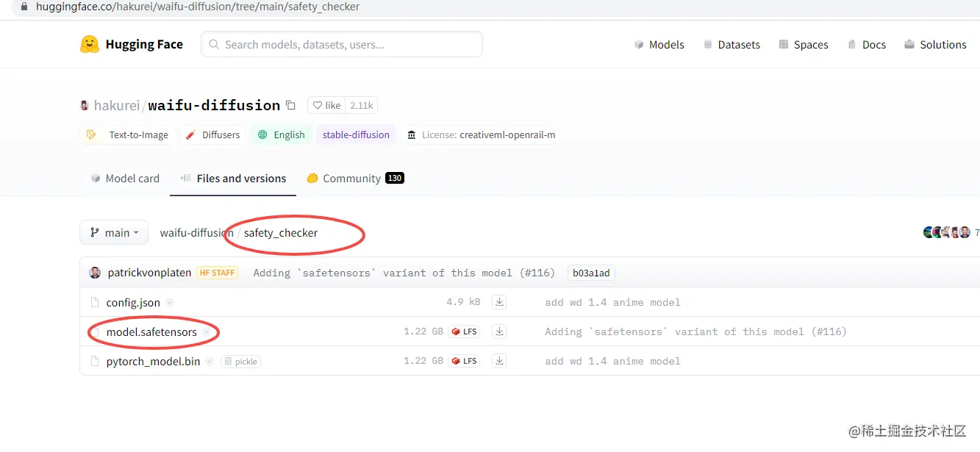Image resolution: width=980 pixels, height=452 pixels.
Task: Click the pickle badge on pytorch_model.bin
Action: [240, 361]
